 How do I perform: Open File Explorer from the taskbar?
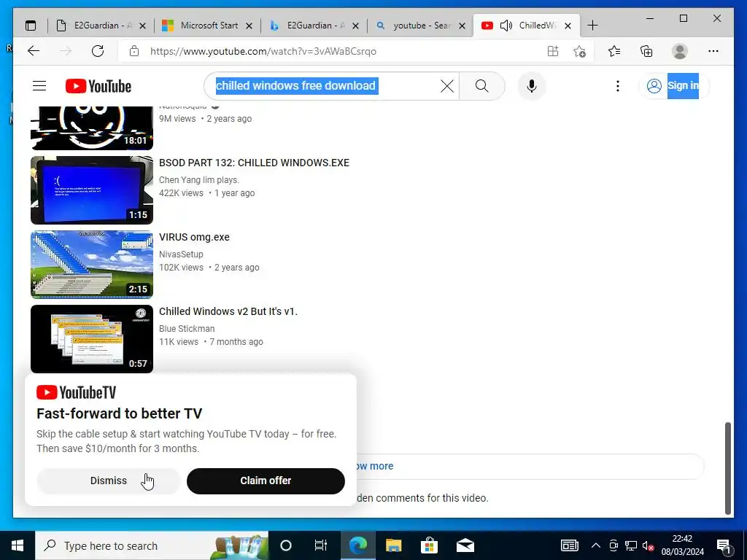(393, 545)
